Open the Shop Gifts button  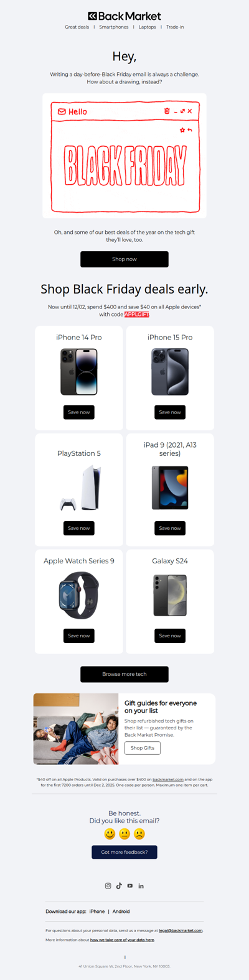[143, 748]
